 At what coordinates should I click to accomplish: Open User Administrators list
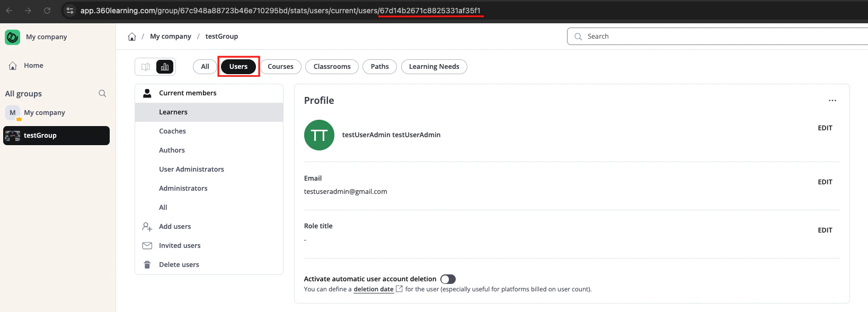coord(209,170)
